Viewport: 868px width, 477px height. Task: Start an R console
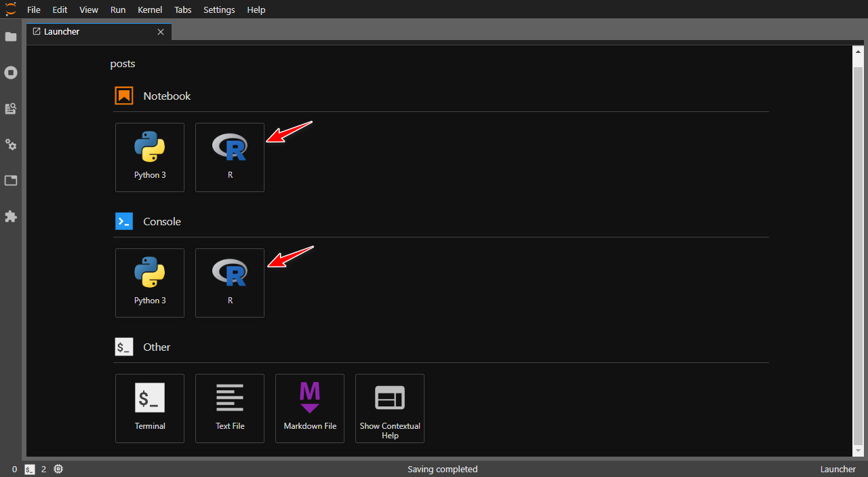pos(230,282)
